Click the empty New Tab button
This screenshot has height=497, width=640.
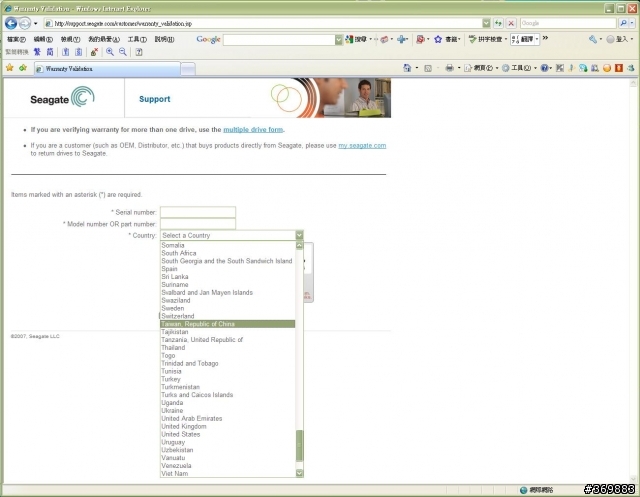pos(188,69)
